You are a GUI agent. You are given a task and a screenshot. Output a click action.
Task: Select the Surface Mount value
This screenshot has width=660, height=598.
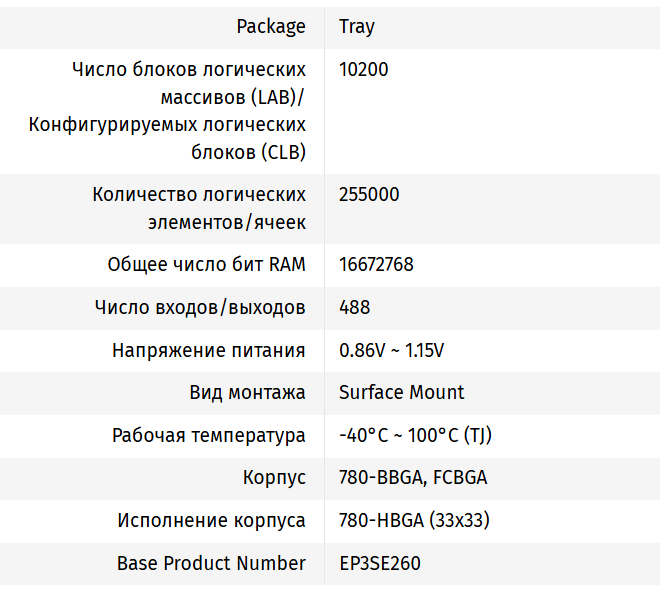[x=402, y=393]
